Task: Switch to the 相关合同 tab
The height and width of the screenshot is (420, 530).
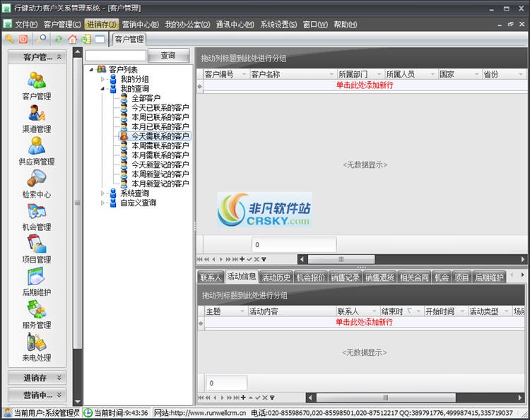Action: 414,277
